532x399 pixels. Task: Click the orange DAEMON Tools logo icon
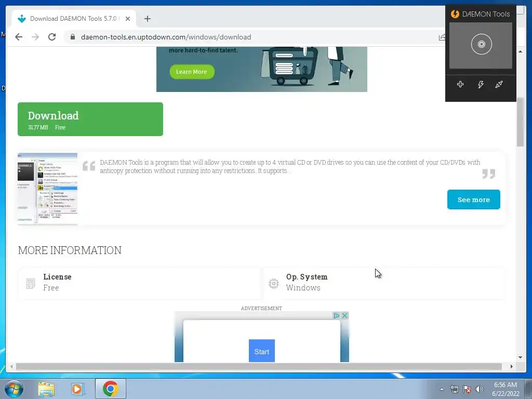pyautogui.click(x=455, y=14)
